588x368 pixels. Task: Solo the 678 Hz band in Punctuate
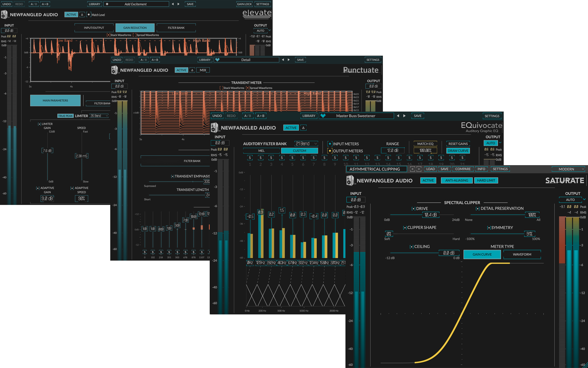185,252
